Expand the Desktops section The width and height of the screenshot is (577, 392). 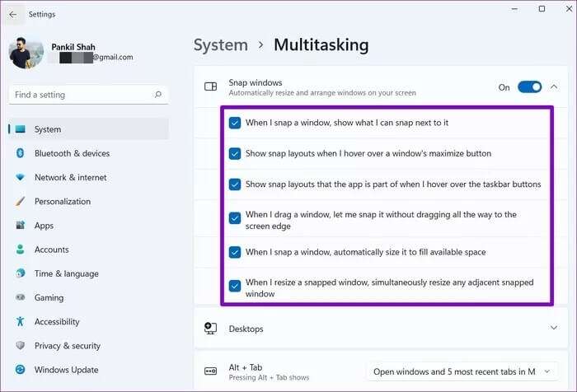pos(552,328)
